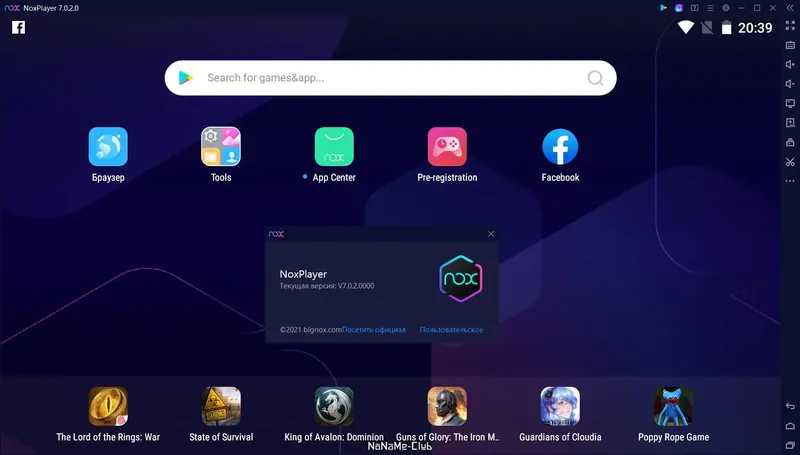This screenshot has width=800, height=455.
Task: Click the Facebook notification icon in status bar
Action: coord(18,27)
